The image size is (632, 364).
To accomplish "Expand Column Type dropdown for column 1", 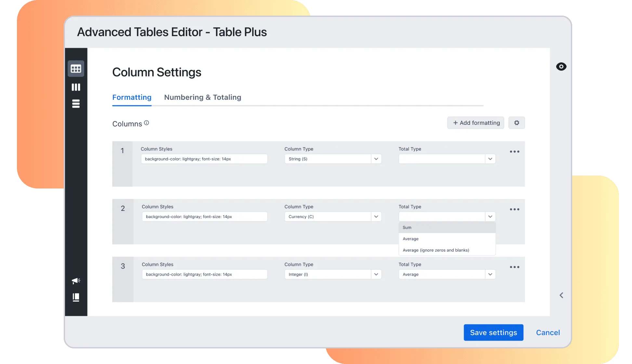I will pyautogui.click(x=376, y=159).
